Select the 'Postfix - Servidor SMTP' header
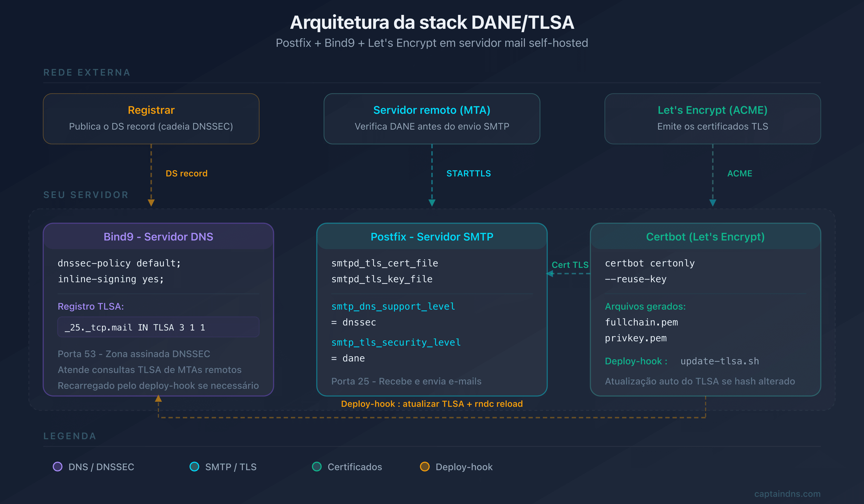Image resolution: width=864 pixels, height=504 pixels. click(432, 237)
